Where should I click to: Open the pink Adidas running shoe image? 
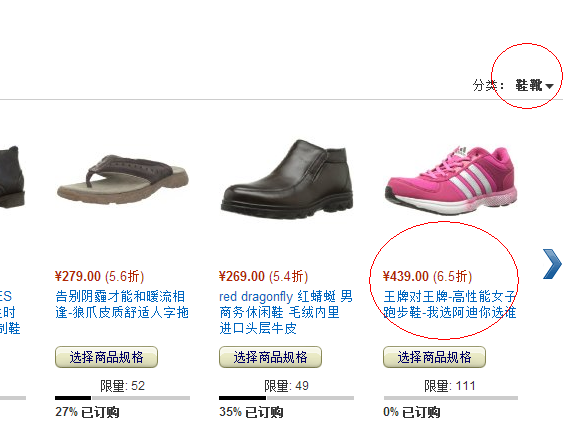[451, 180]
